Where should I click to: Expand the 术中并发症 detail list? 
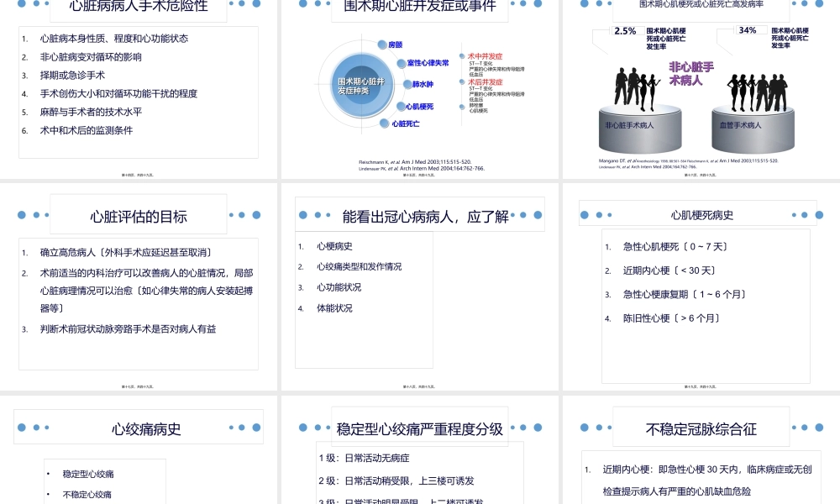(x=486, y=55)
